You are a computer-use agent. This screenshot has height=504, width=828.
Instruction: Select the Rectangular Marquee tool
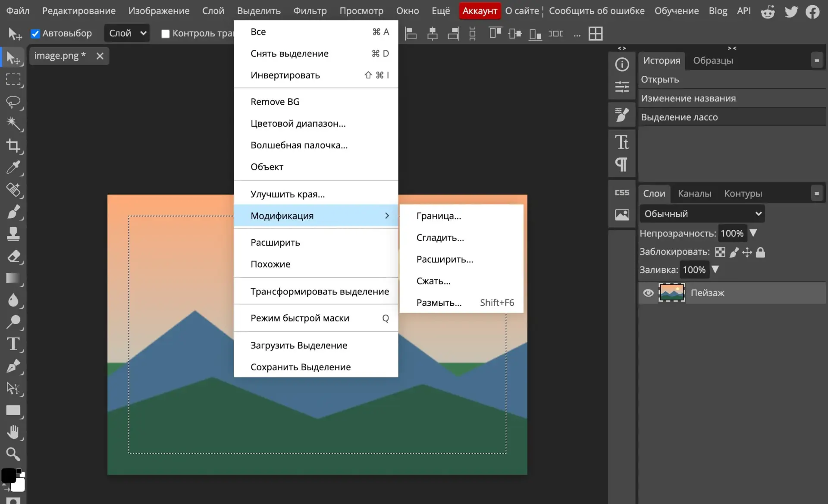[13, 80]
